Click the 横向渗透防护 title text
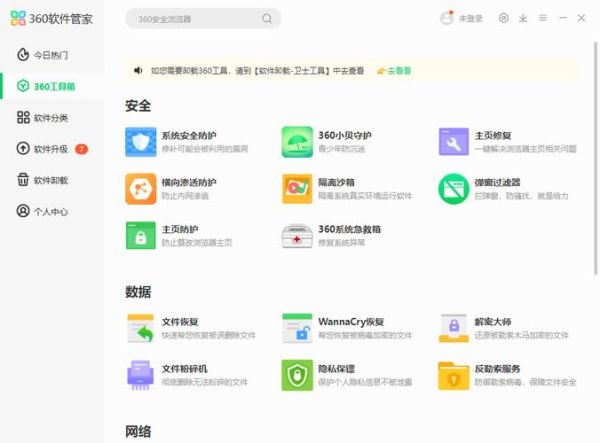This screenshot has width=600, height=443. pyautogui.click(x=189, y=182)
